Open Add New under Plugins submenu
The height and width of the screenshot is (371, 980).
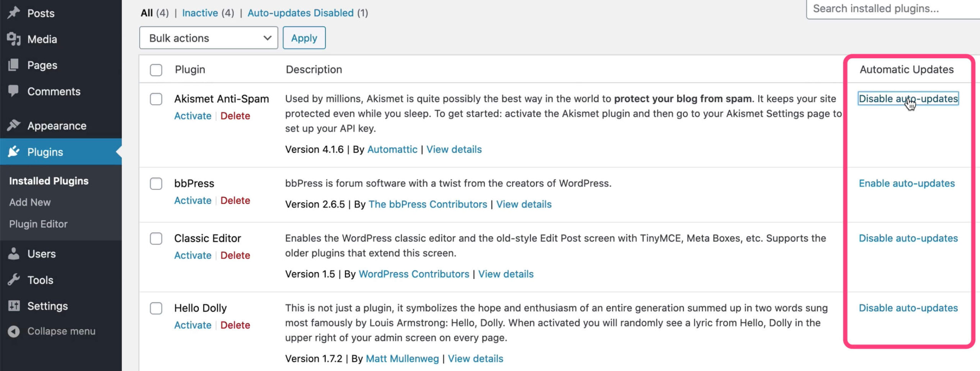click(30, 202)
